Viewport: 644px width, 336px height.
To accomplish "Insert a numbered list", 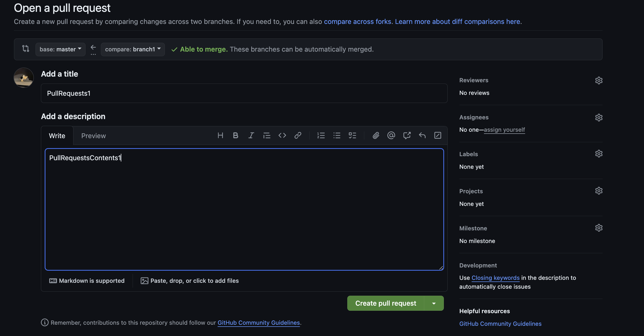I will point(321,135).
